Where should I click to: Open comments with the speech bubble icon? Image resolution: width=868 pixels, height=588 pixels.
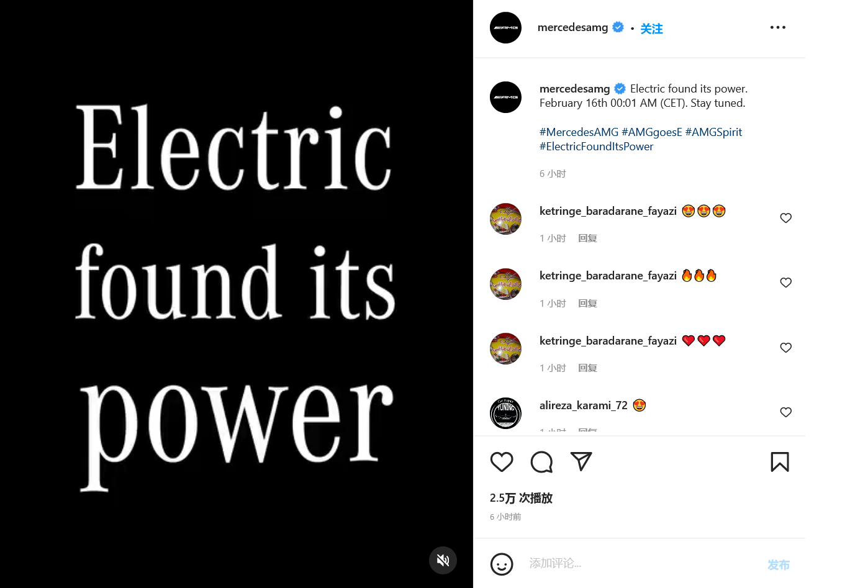coord(541,462)
